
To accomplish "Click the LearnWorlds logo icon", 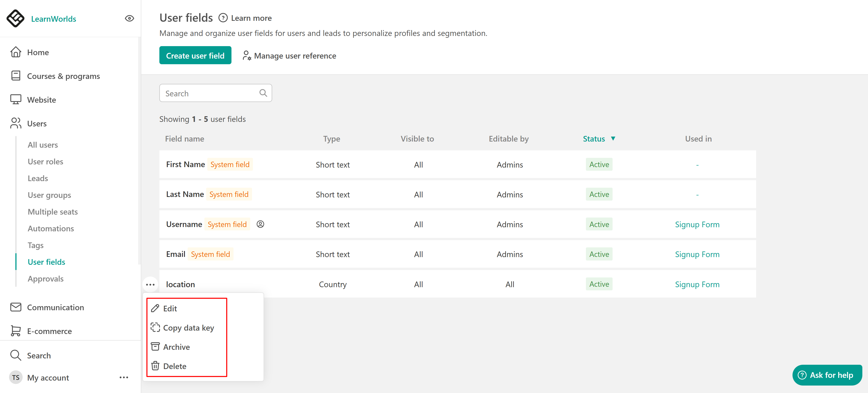I will click(x=16, y=18).
